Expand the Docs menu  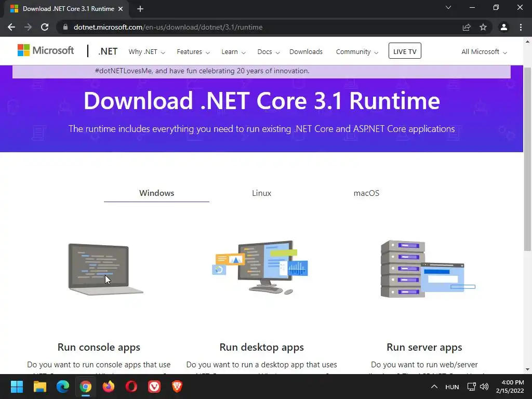click(269, 52)
